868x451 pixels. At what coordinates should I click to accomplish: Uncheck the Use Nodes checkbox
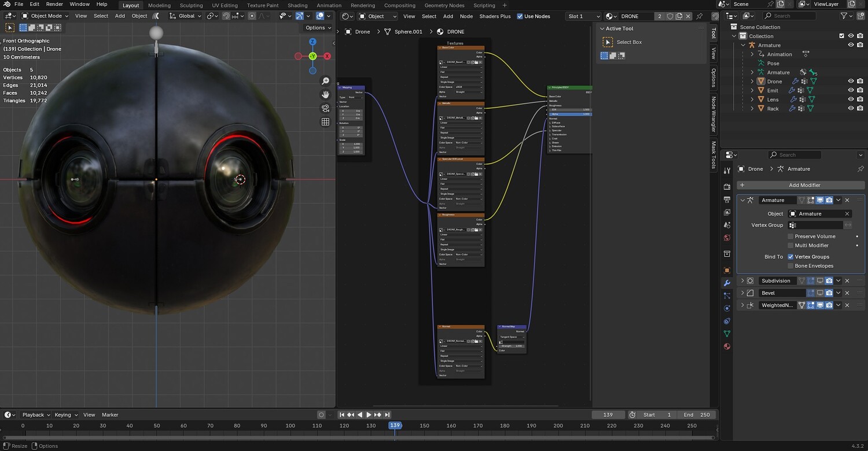pyautogui.click(x=520, y=16)
